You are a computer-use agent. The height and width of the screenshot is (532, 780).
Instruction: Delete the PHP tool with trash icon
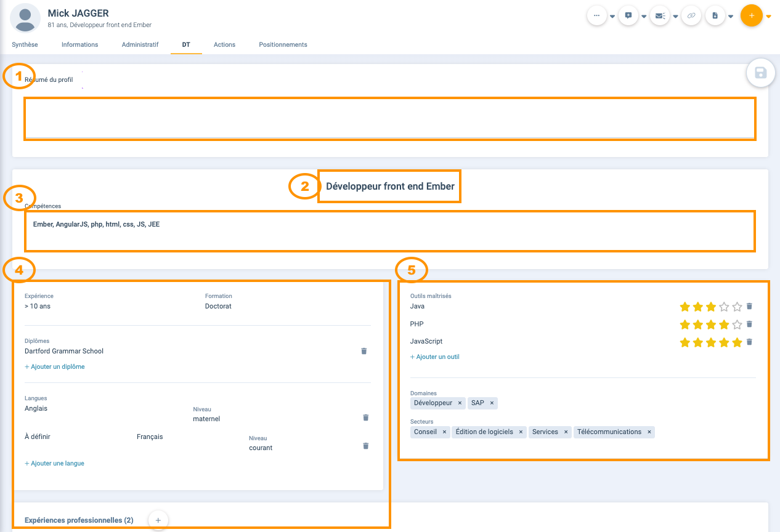click(x=749, y=324)
